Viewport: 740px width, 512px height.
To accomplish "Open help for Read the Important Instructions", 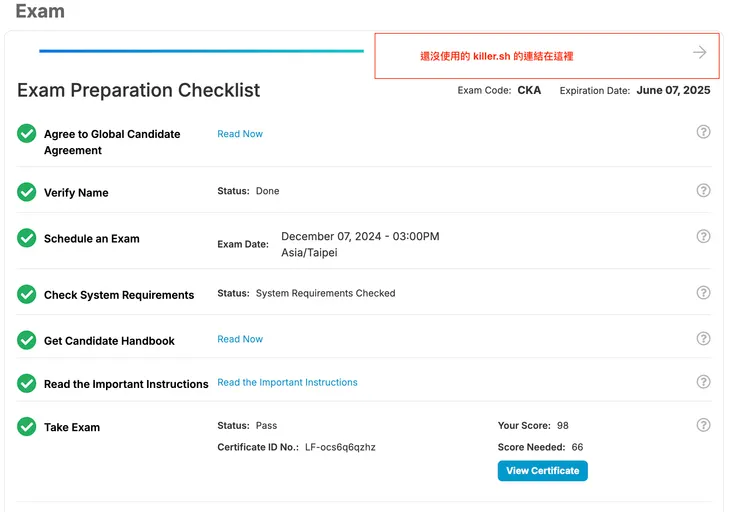I will point(703,382).
